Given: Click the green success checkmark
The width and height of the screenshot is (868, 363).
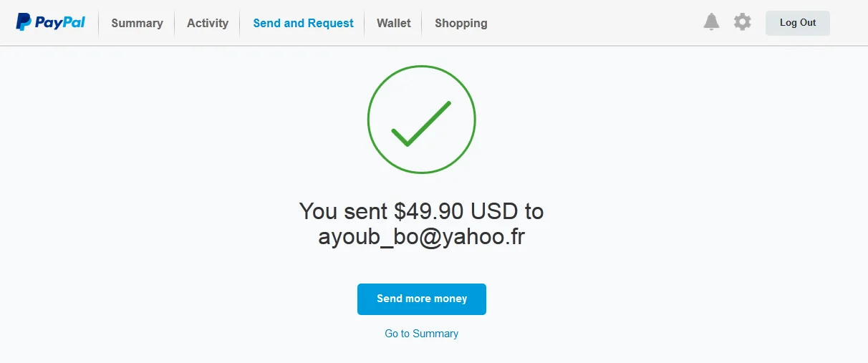Looking at the screenshot, I should (421, 125).
